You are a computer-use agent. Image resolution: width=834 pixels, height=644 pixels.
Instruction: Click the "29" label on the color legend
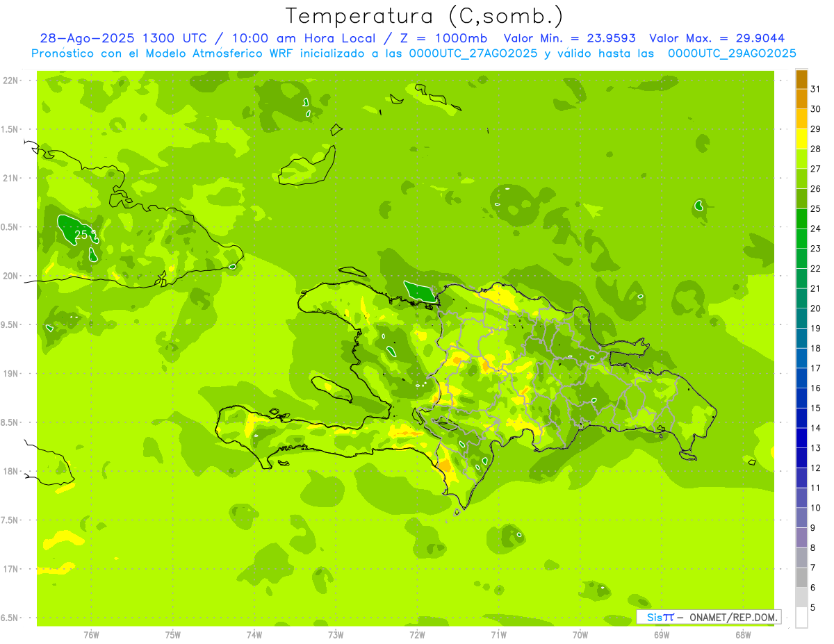point(815,129)
